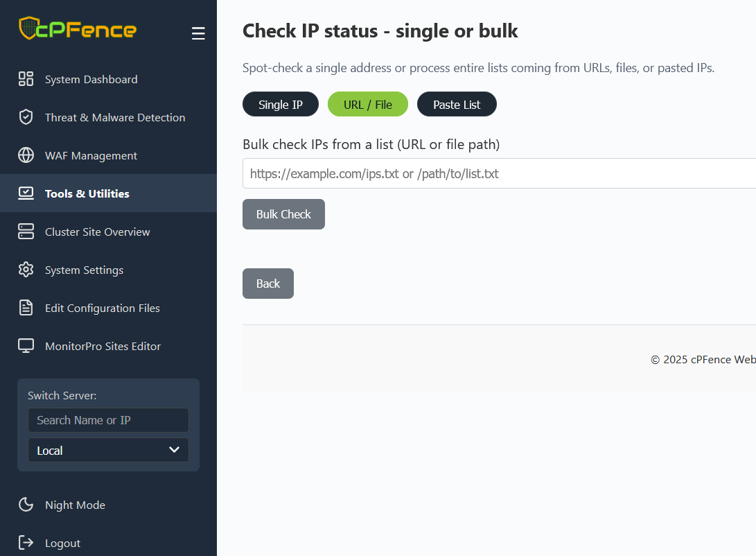Click the 2025 cPFence copyright text
The height and width of the screenshot is (556, 756).
(703, 360)
